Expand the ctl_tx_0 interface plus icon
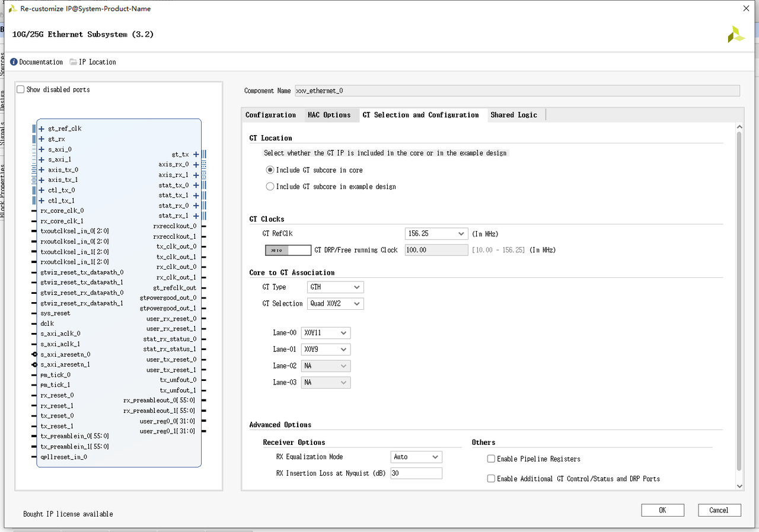The width and height of the screenshot is (759, 532). click(42, 190)
